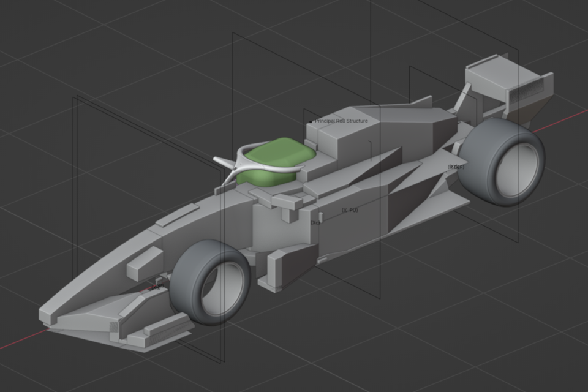Click the (Xc) reference label

coord(315,223)
